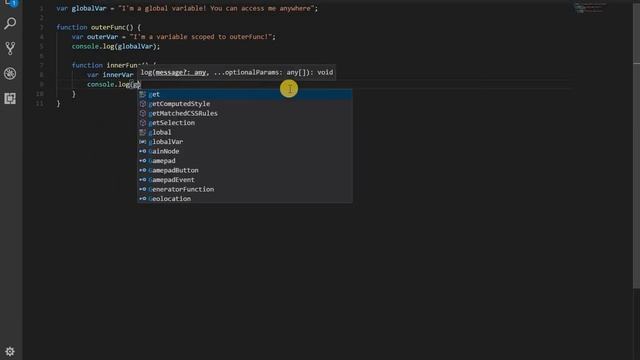The height and width of the screenshot is (360, 640).
Task: Choose 'GamepadButton' suggestion
Action: pyautogui.click(x=244, y=170)
